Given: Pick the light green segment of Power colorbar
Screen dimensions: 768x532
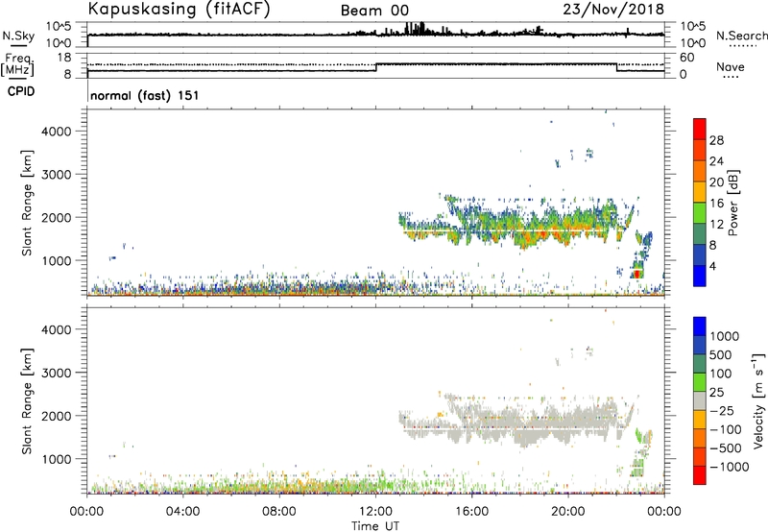Looking at the screenshot, I should click(700, 212).
